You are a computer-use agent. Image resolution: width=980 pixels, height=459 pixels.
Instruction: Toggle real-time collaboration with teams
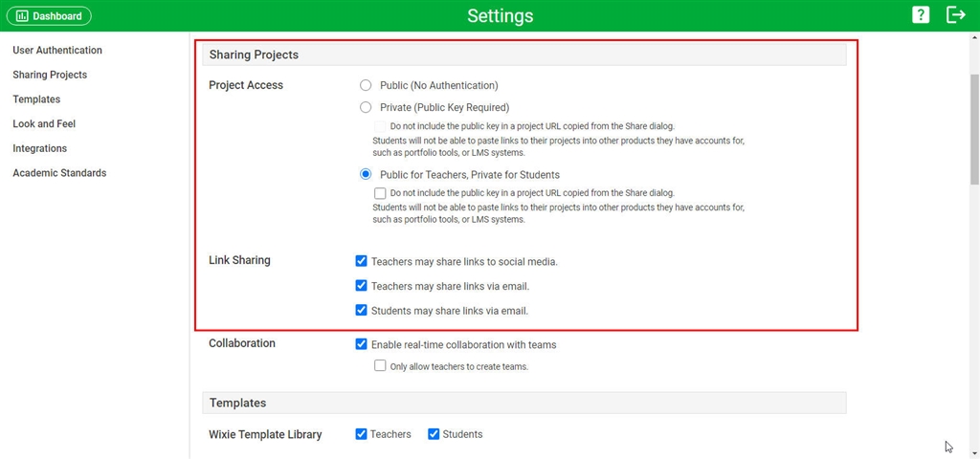[x=361, y=344]
